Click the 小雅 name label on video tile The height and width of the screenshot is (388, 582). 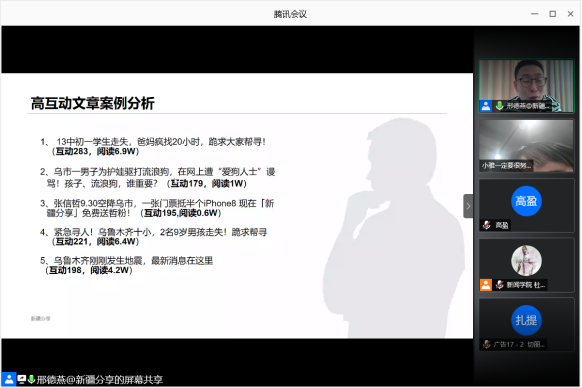pyautogui.click(x=506, y=166)
